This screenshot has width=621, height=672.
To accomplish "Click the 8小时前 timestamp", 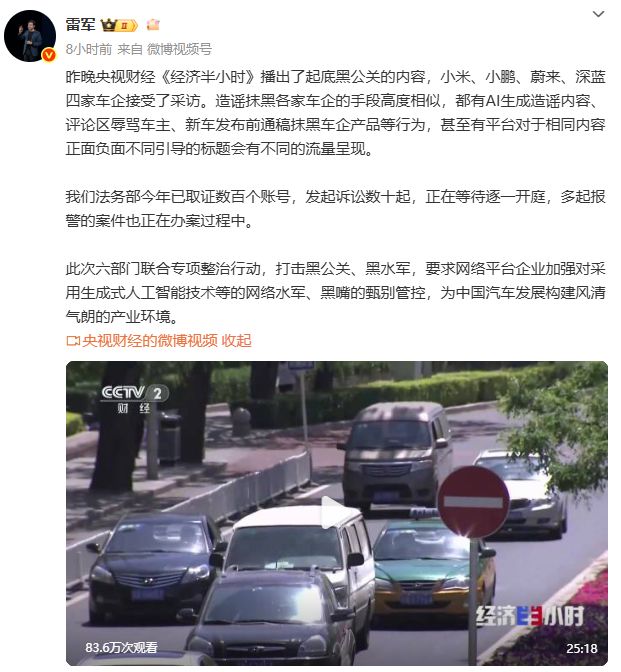I will (x=89, y=49).
